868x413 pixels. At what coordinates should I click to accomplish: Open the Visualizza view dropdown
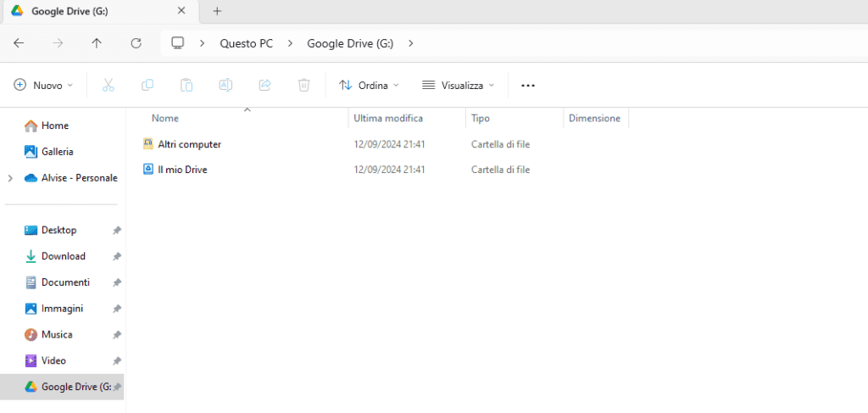click(x=458, y=86)
